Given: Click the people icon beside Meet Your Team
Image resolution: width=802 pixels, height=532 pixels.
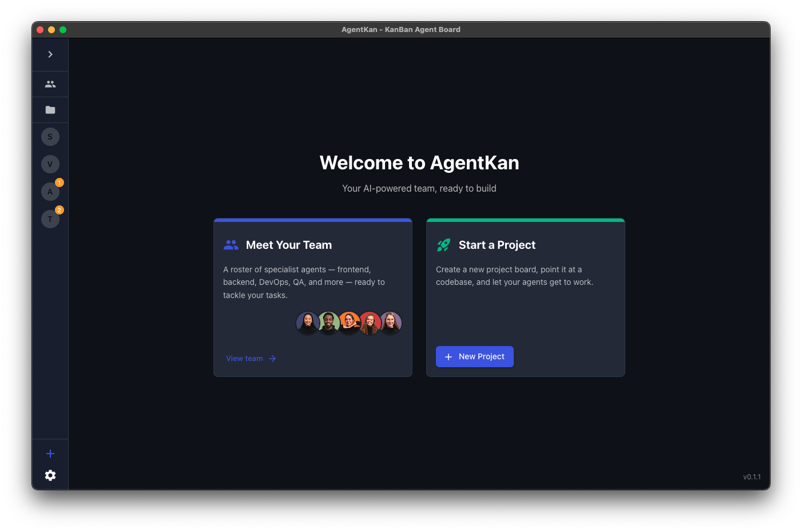Looking at the screenshot, I should 231,244.
